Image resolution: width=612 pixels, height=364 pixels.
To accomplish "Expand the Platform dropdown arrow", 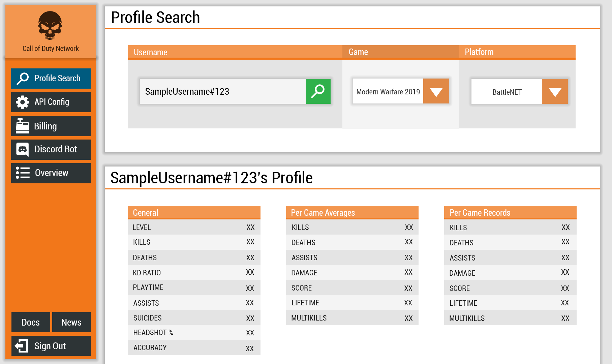I will (555, 91).
